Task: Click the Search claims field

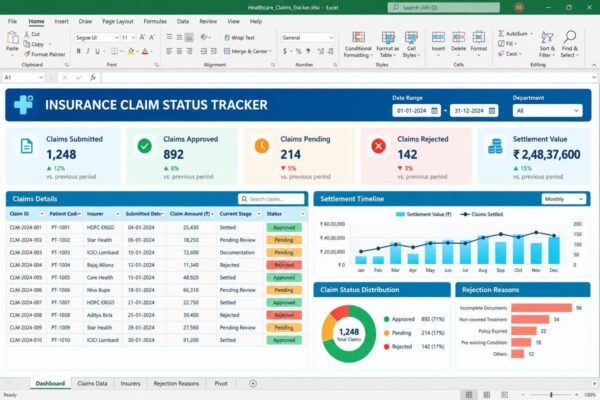Action: pyautogui.click(x=271, y=199)
